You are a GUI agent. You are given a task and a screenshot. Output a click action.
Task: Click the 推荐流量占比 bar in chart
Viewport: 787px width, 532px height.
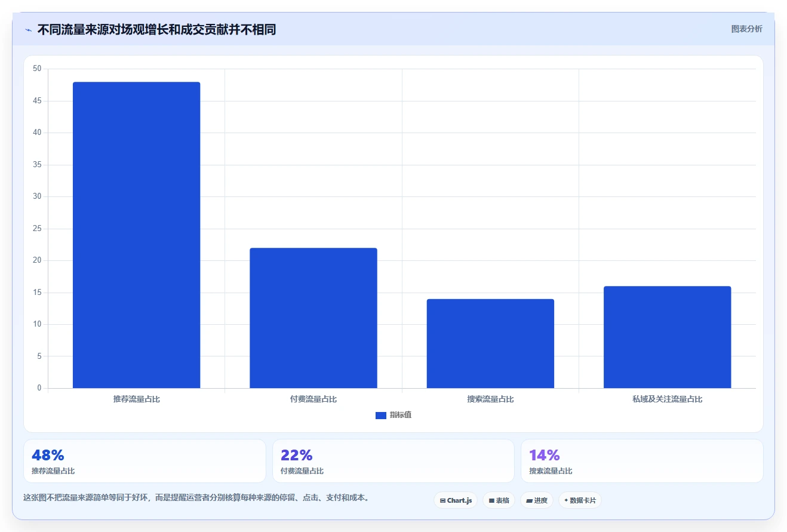tap(136, 235)
